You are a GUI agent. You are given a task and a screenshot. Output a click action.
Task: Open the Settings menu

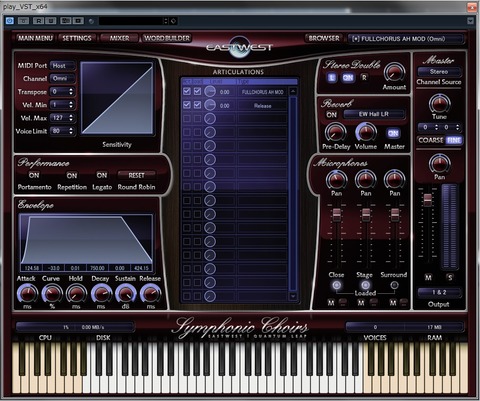(x=77, y=38)
